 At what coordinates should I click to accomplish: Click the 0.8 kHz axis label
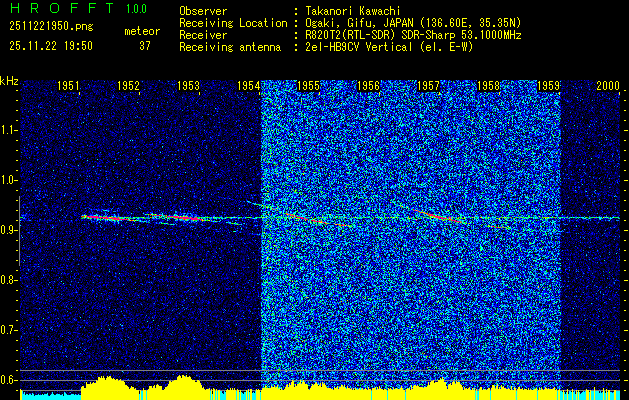click(8, 280)
